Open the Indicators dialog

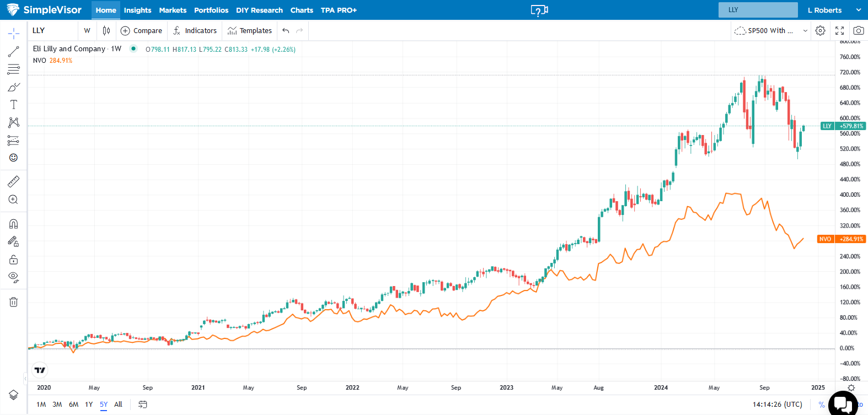click(x=195, y=30)
